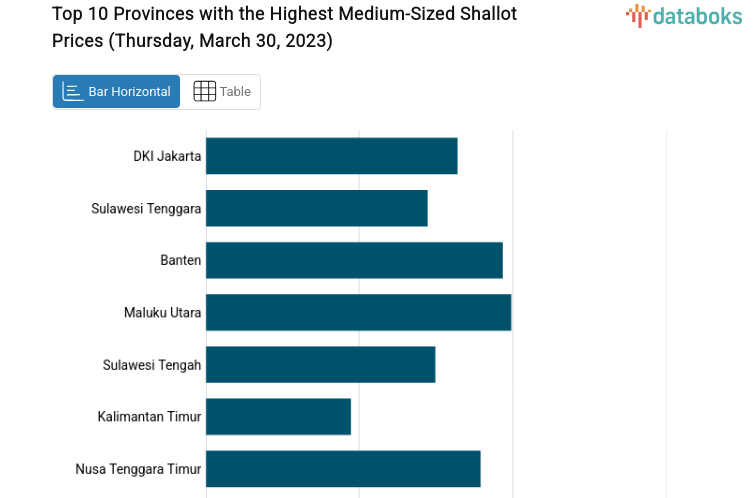Select the Maluku Utara bar
This screenshot has height=498, width=753.
[358, 312]
